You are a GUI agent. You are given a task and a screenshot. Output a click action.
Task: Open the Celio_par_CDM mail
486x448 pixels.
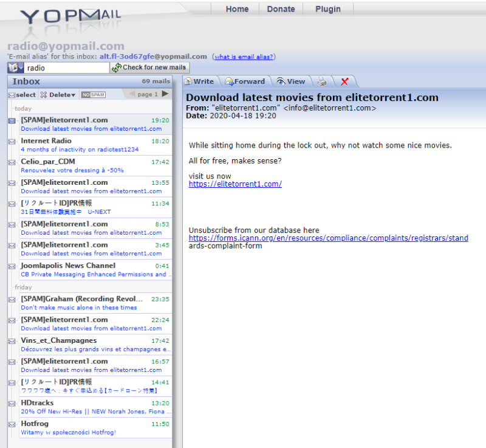[95, 165]
